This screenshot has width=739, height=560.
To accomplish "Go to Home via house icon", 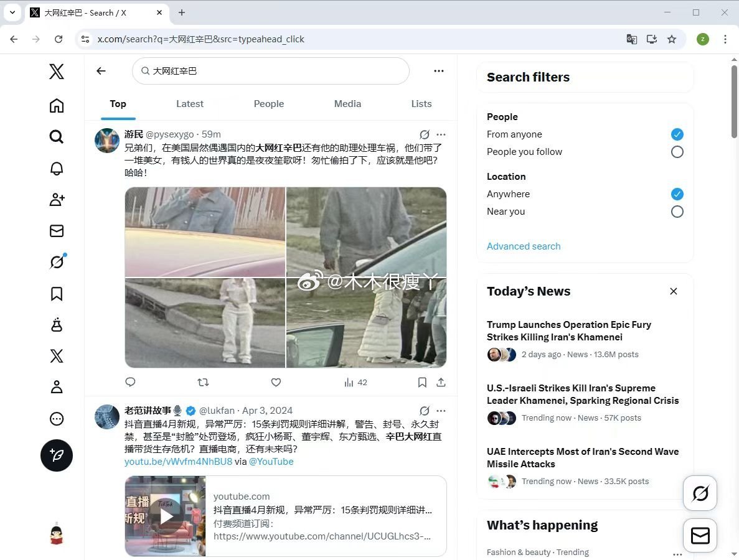I will [x=57, y=106].
